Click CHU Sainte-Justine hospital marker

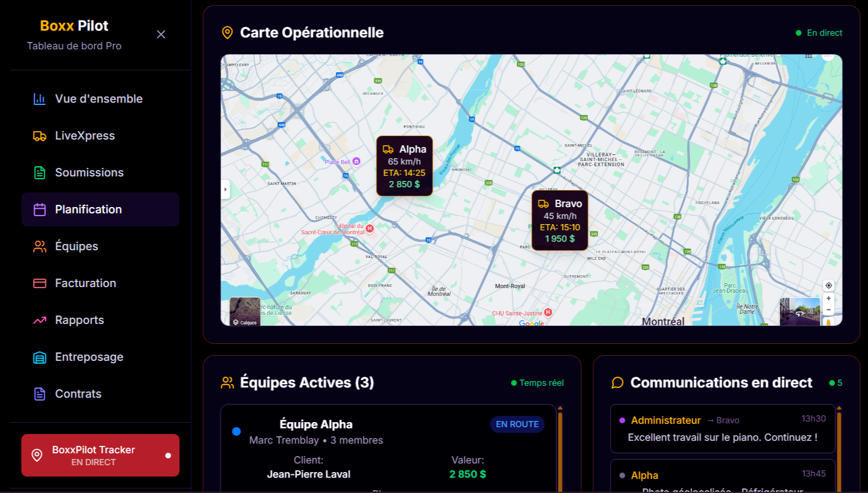pyautogui.click(x=548, y=312)
